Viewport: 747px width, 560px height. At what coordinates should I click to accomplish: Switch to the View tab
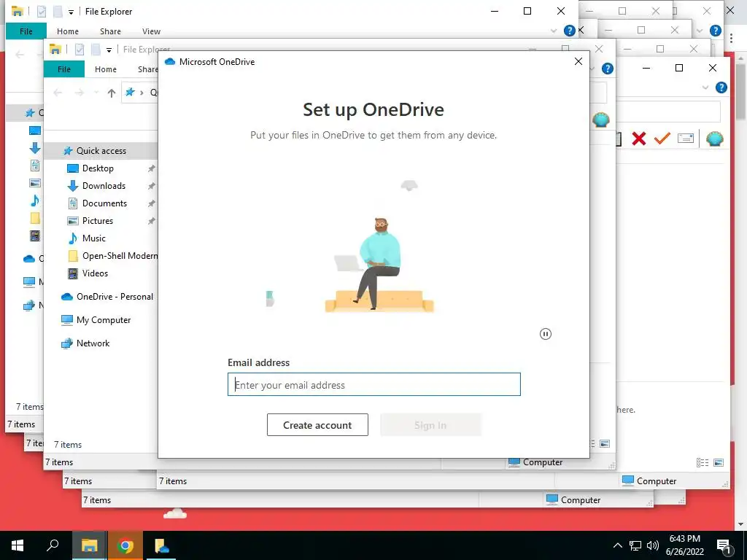tap(151, 31)
